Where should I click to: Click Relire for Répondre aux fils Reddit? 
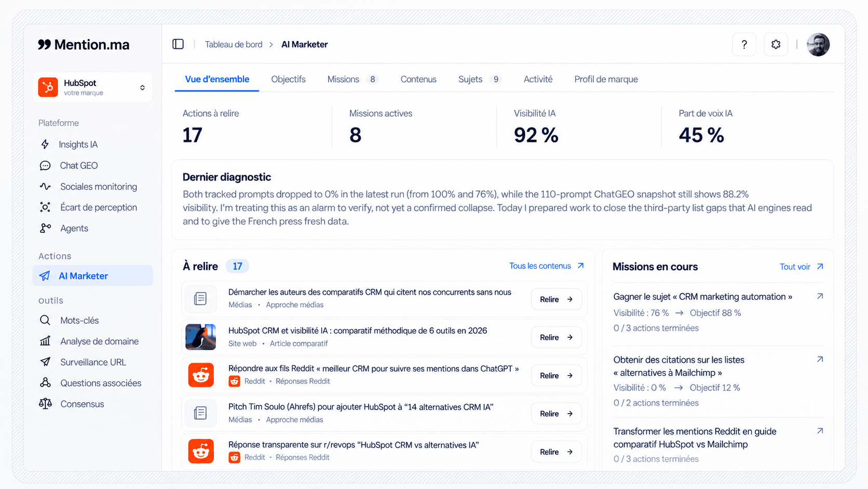click(556, 376)
